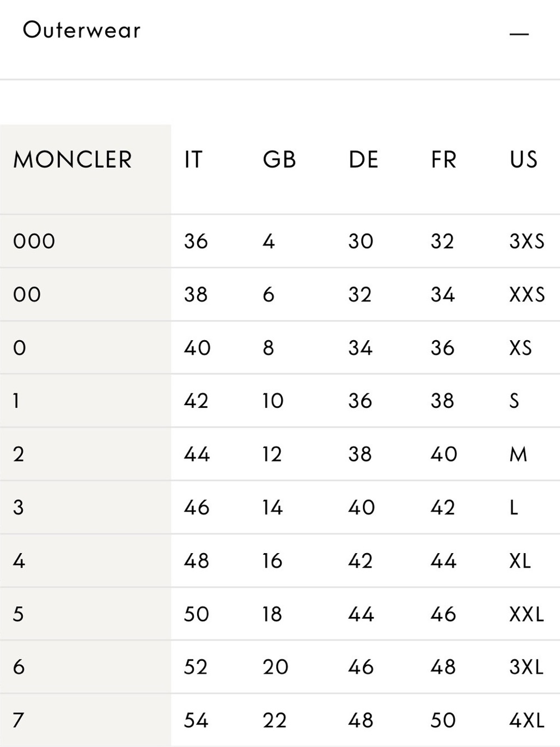Select the DE column header
This screenshot has width=560, height=747.
coord(363,160)
